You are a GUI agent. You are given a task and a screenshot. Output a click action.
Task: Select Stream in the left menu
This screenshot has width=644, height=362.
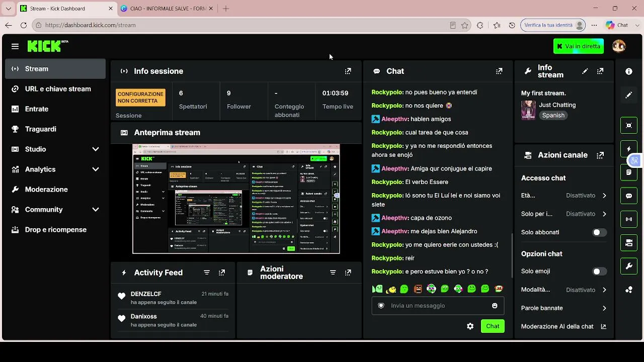click(55, 69)
